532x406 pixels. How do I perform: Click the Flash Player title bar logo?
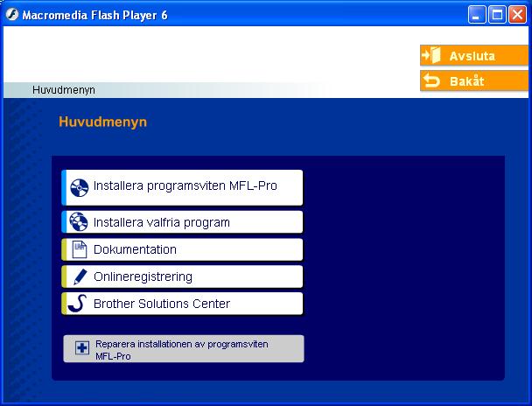12,15
